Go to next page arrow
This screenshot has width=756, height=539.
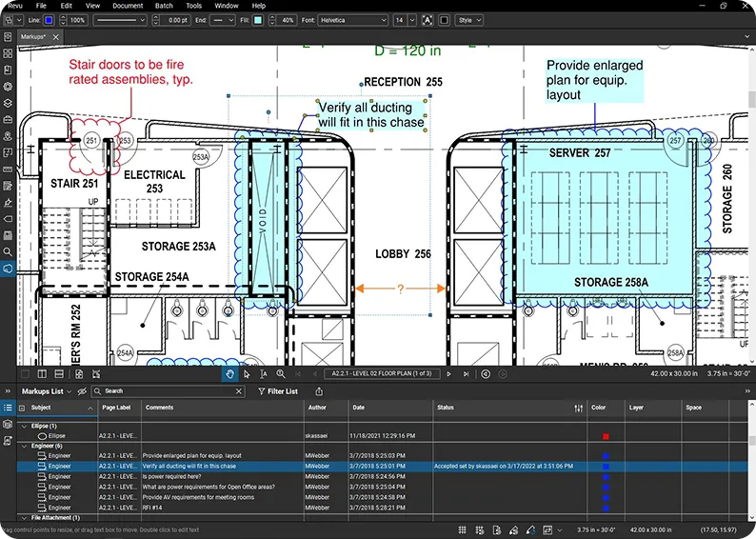[x=448, y=374]
